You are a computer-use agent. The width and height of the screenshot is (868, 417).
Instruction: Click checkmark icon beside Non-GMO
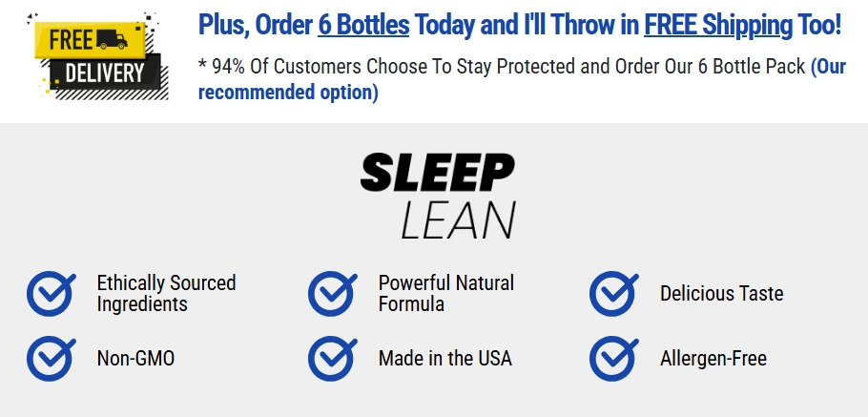click(51, 359)
